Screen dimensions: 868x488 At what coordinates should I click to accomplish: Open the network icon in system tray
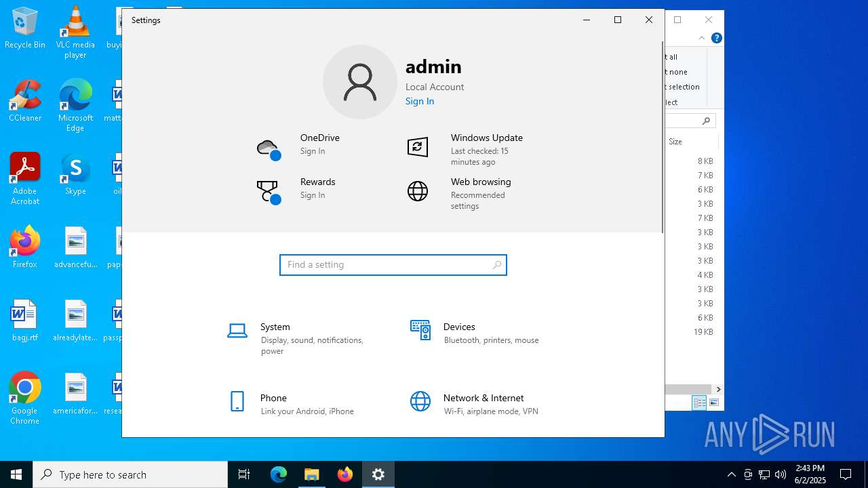pyautogui.click(x=764, y=474)
